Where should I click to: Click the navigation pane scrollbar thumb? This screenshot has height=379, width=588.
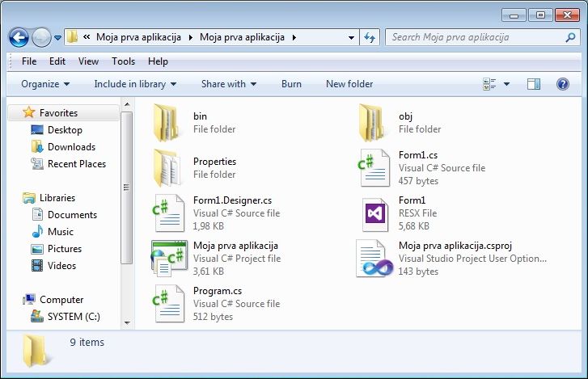pos(127,187)
